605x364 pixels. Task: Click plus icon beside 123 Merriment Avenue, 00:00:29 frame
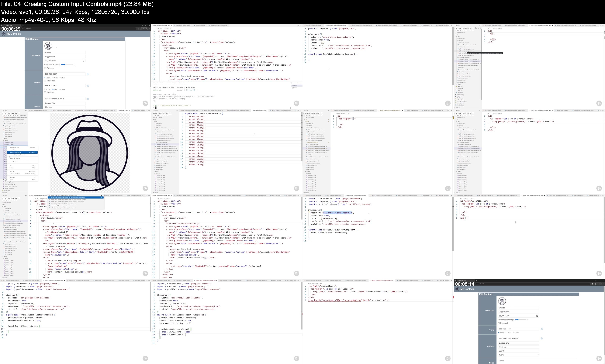tap(88, 99)
